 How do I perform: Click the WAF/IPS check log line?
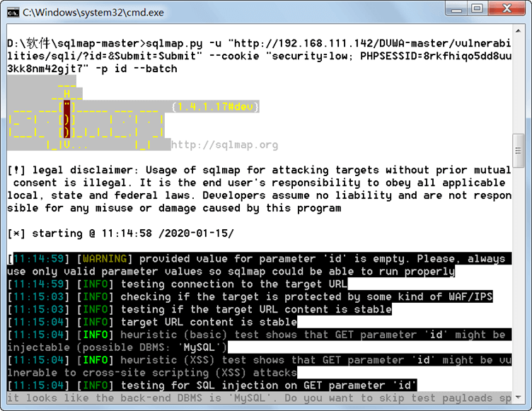tap(250, 297)
